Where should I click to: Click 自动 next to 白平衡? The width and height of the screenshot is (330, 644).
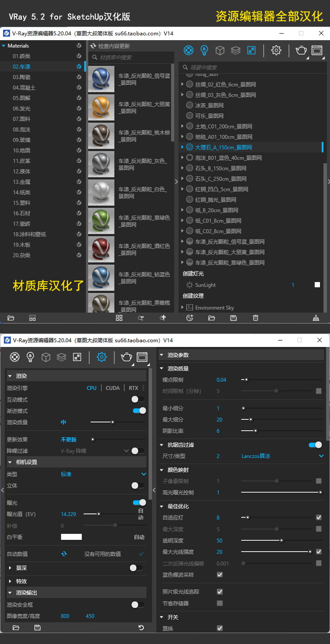coord(139,537)
